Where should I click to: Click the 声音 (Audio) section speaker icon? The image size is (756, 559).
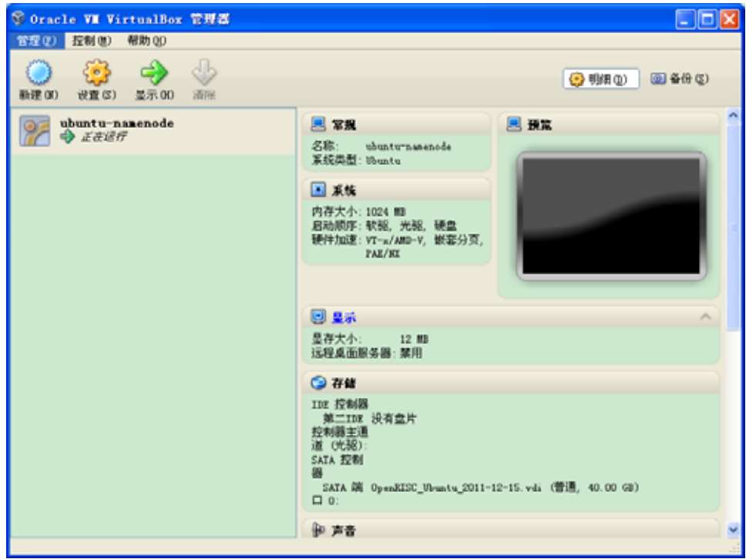point(318,530)
